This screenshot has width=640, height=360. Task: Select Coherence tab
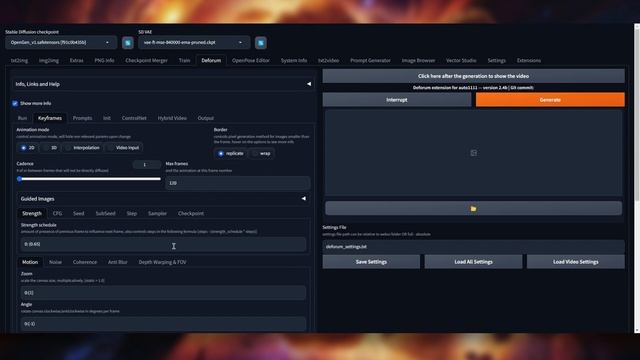[x=85, y=262]
